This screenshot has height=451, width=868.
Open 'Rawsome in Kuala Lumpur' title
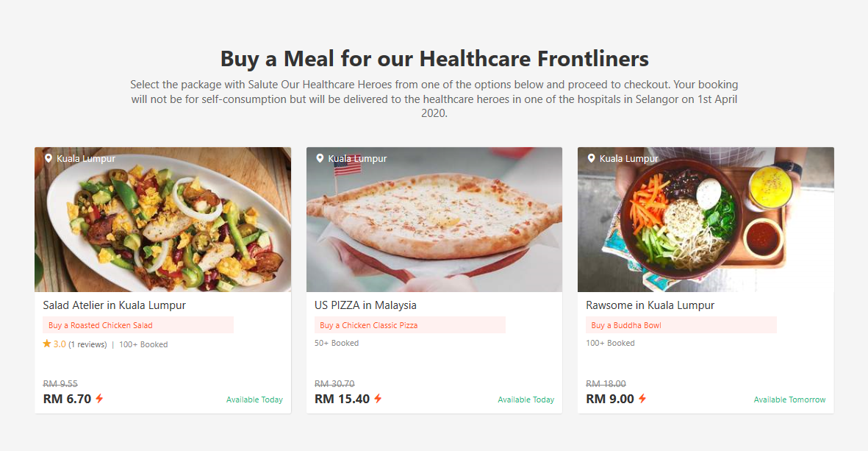650,305
